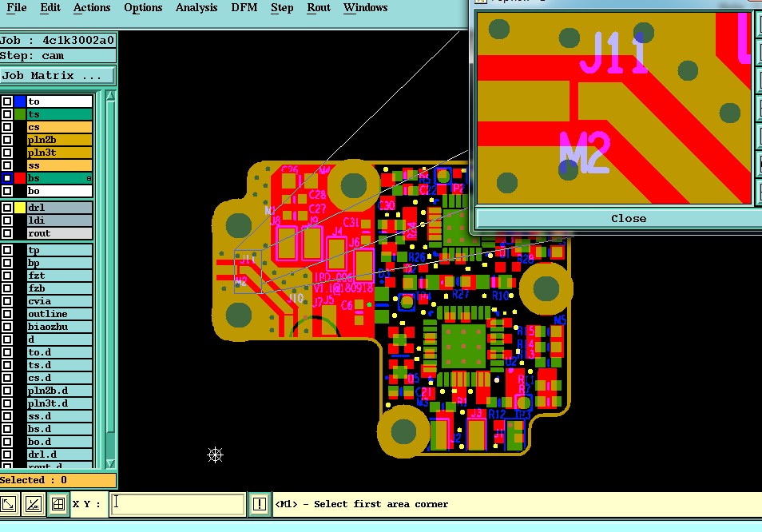762x532 pixels.
Task: Click the 'Selected : 0' status field
Action: coord(58,480)
